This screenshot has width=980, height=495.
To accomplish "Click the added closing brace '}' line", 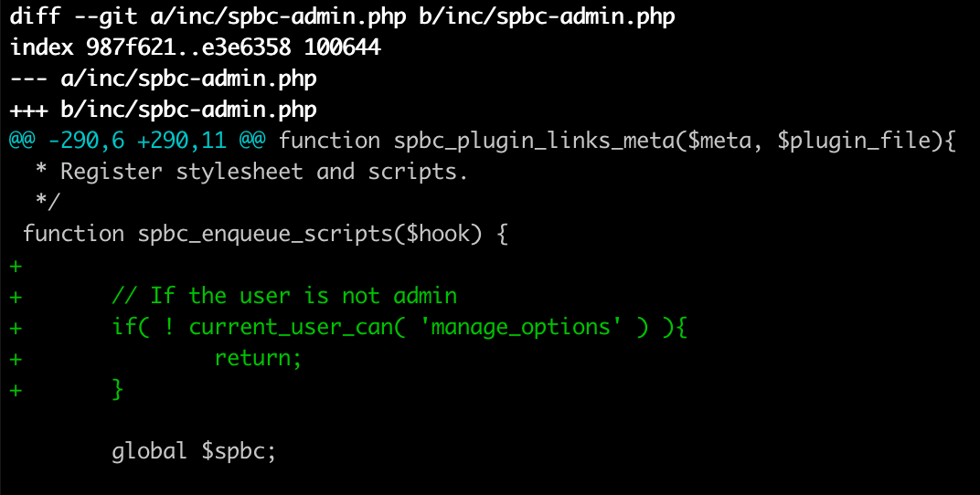I will click(x=118, y=389).
